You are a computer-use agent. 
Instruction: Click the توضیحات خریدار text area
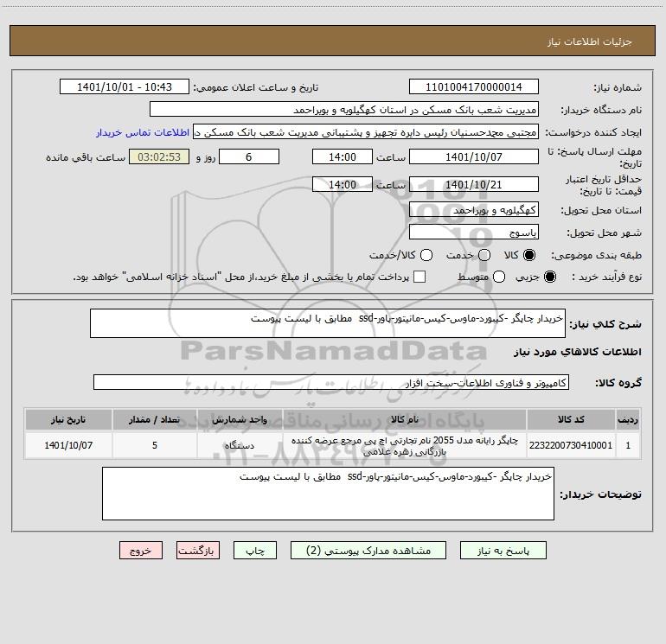(328, 494)
